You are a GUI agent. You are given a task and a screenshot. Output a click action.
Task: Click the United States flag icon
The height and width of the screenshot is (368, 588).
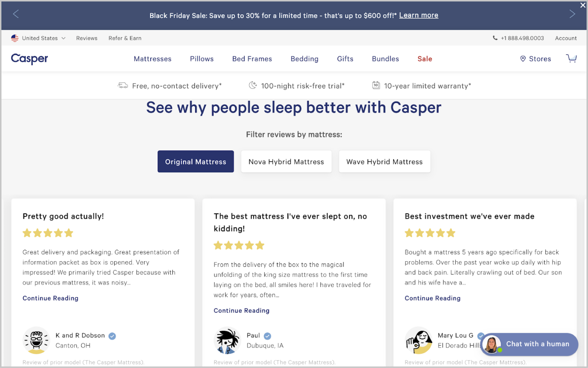click(x=15, y=38)
